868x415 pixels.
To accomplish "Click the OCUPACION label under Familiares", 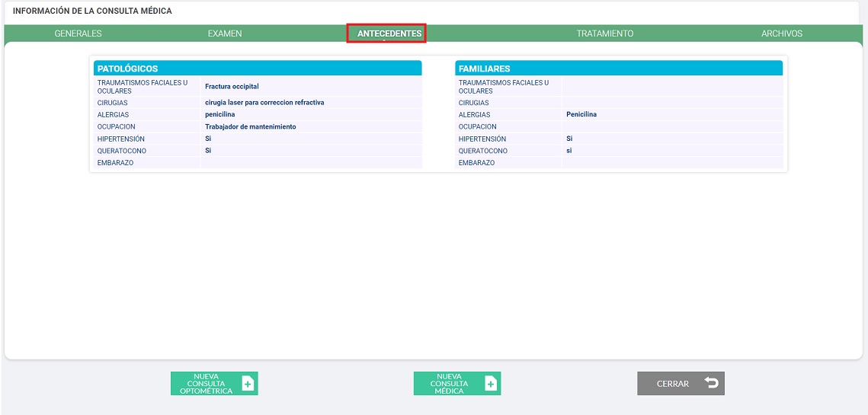I will tap(477, 126).
